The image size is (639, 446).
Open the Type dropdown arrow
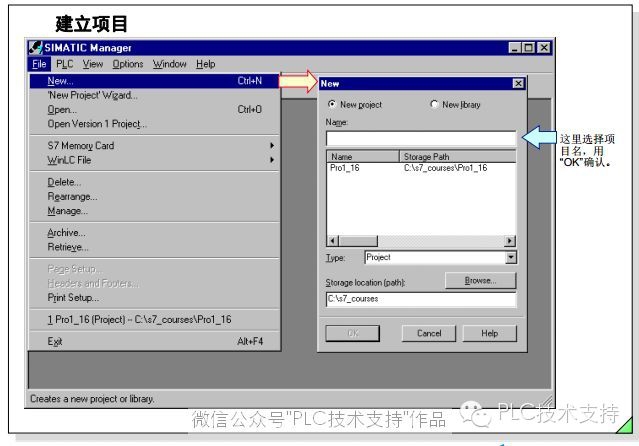(511, 257)
